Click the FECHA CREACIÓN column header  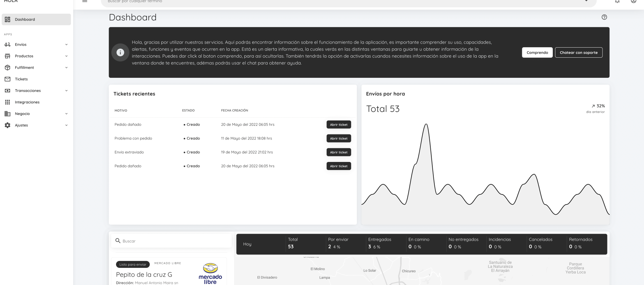pyautogui.click(x=234, y=110)
